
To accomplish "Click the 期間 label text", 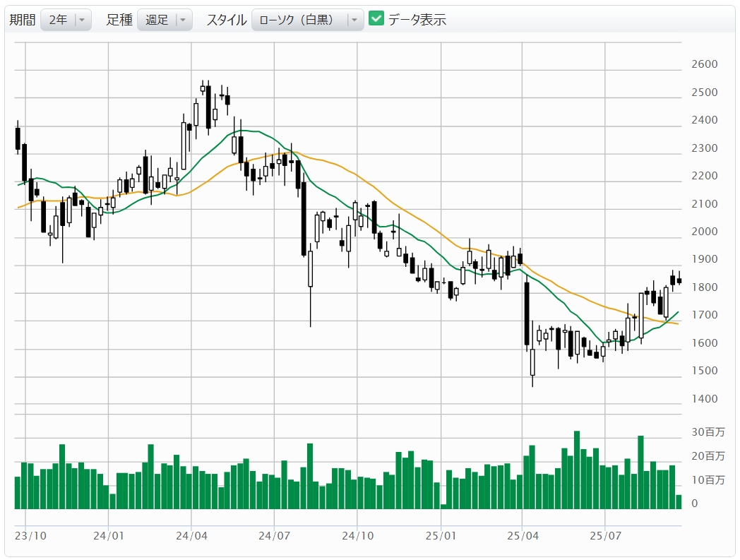I will [x=22, y=20].
